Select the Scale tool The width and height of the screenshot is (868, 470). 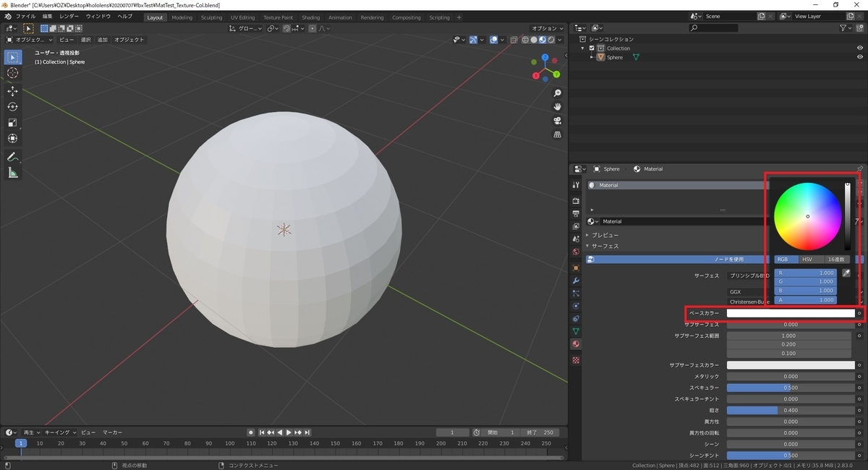coord(12,123)
